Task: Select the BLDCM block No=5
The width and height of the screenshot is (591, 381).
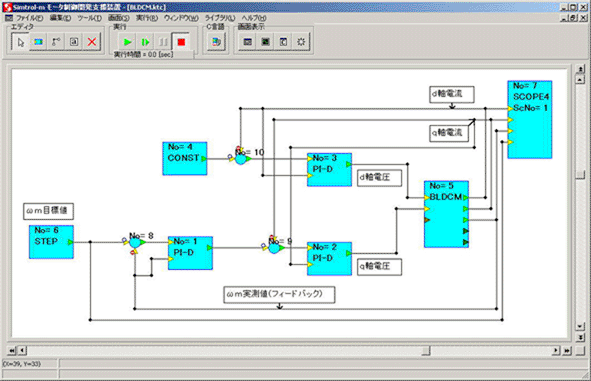Action: coord(446,214)
